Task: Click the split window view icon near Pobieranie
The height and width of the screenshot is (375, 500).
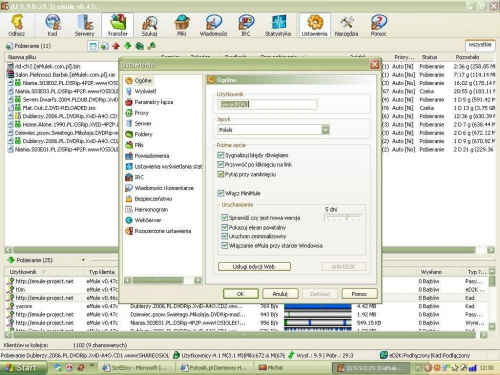Action: pos(93,46)
